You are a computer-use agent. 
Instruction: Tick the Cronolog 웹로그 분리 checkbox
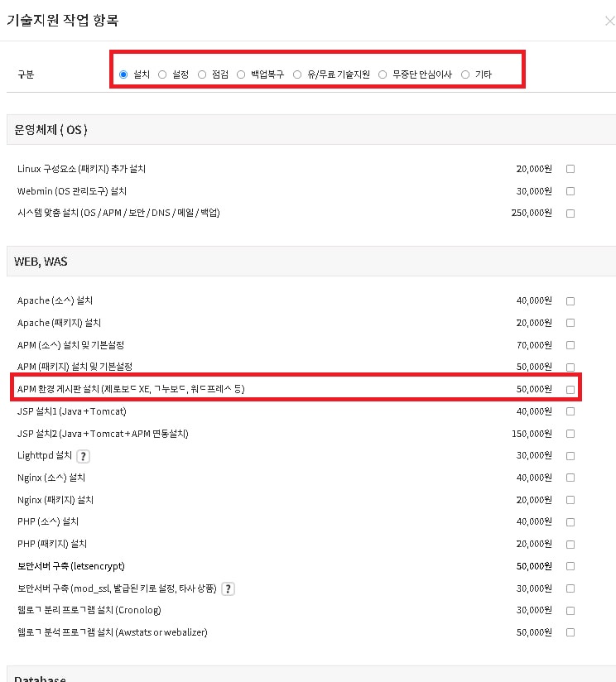click(570, 610)
